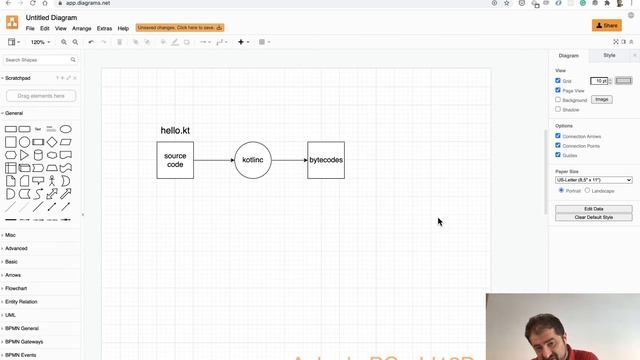
Task: Choose the callout speech bubble shape
Action: coord(38,181)
